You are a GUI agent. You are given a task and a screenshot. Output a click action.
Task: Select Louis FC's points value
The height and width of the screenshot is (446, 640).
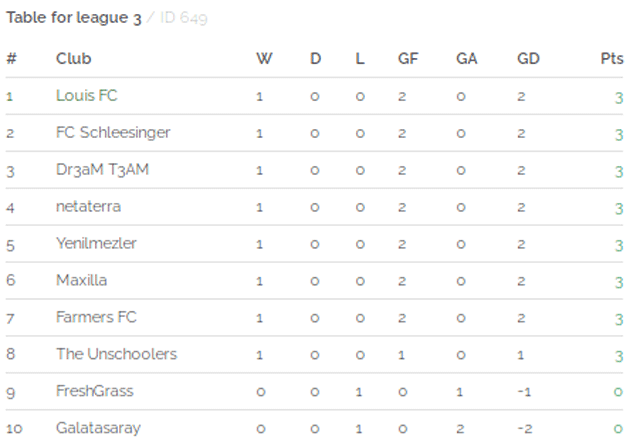[x=619, y=98]
